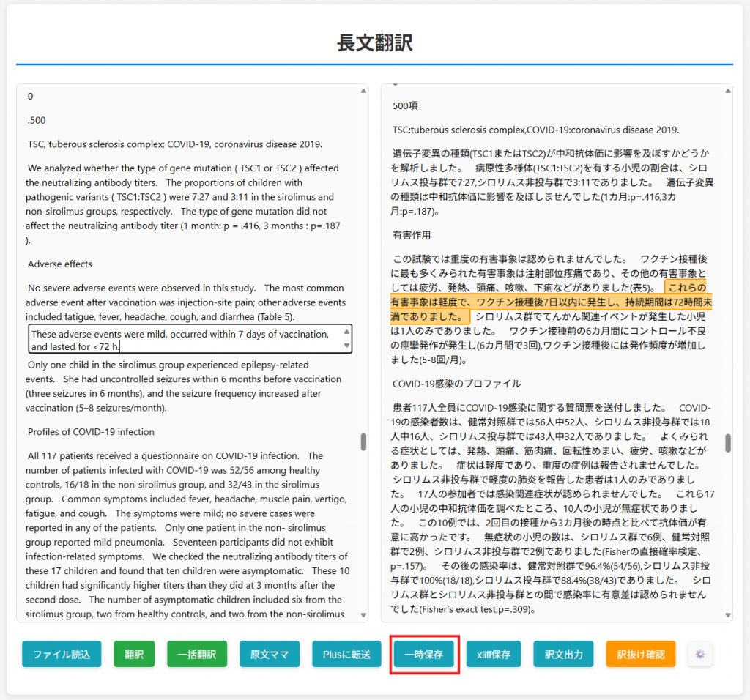Click the ファイル読込 button
750x700 pixels.
(62, 654)
